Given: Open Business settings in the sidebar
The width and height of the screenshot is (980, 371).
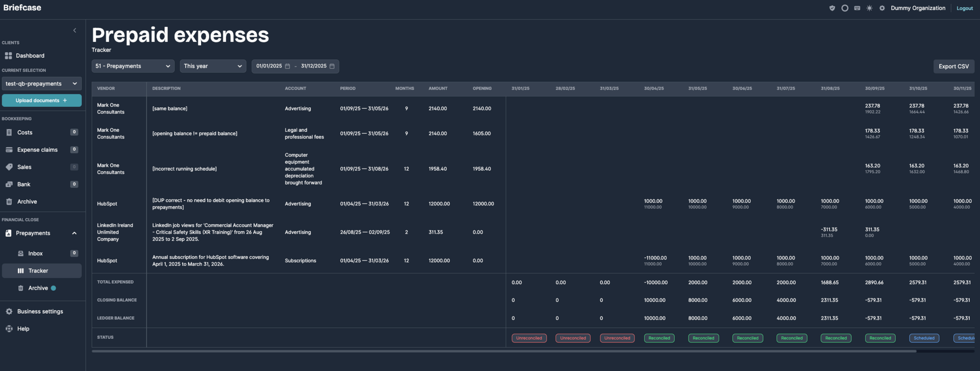Looking at the screenshot, I should click(x=40, y=312).
